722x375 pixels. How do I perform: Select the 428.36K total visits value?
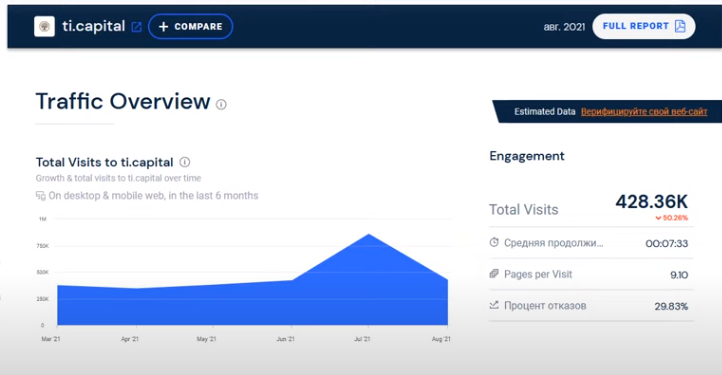pos(652,202)
